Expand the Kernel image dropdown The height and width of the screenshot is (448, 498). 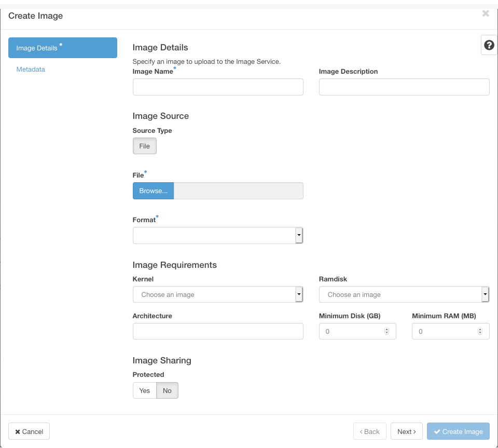218,295
